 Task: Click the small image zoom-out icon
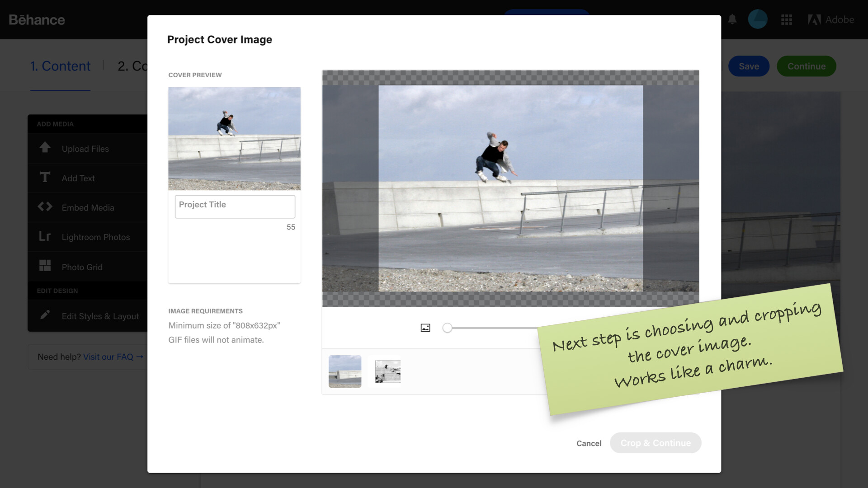point(425,328)
